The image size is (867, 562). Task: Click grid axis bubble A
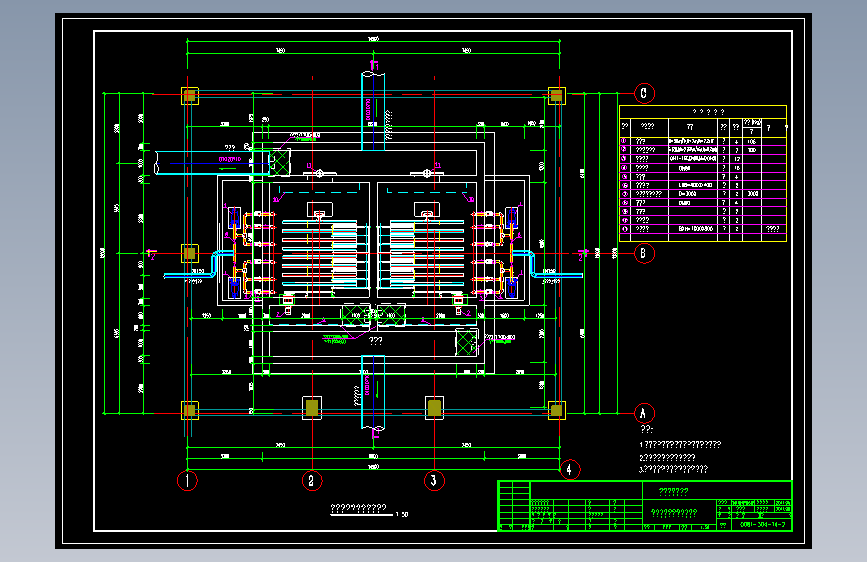tap(644, 413)
